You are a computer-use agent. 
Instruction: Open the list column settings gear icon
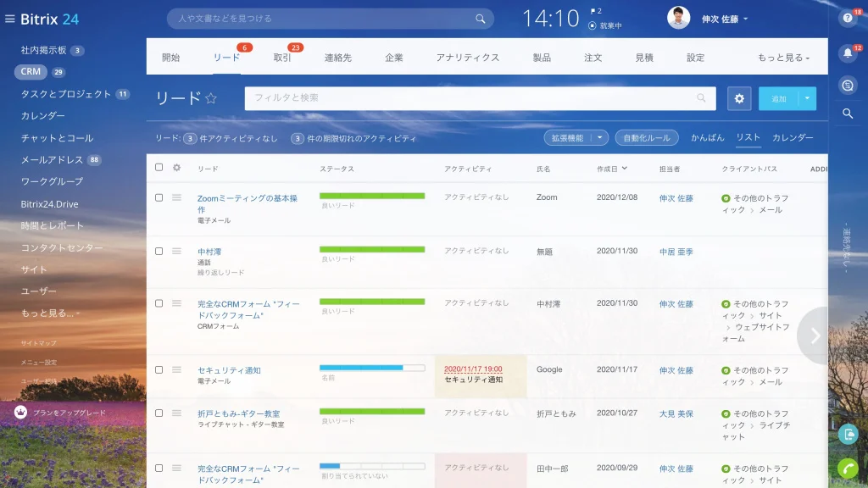tap(176, 168)
